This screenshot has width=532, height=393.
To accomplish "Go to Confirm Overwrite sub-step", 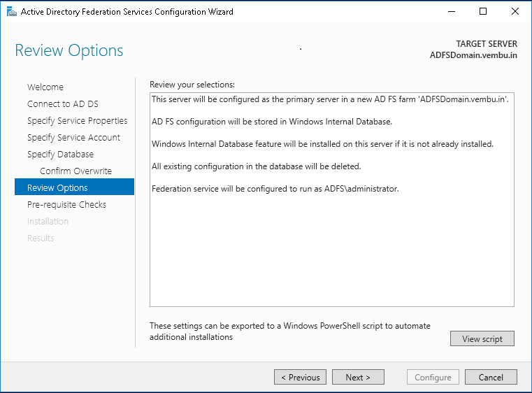I will click(76, 171).
